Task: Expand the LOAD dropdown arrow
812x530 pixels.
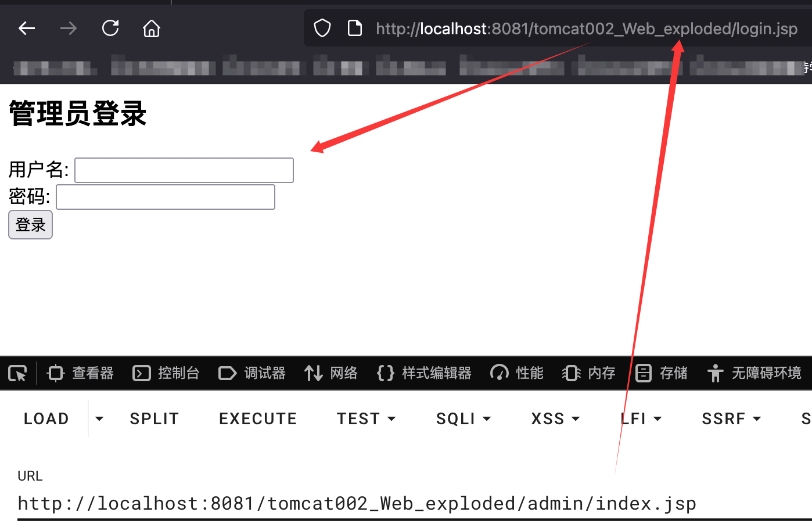Action: click(x=99, y=418)
